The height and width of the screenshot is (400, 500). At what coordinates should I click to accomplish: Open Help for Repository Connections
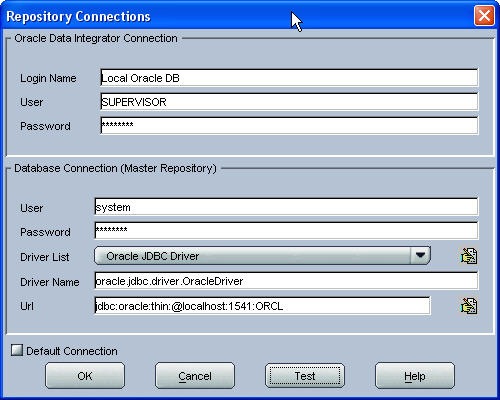click(x=415, y=376)
